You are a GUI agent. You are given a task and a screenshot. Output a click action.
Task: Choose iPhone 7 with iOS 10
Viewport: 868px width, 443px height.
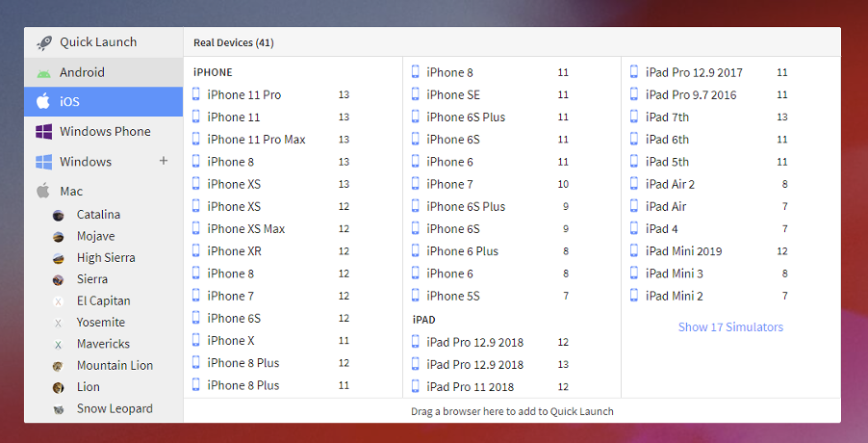[x=491, y=184]
